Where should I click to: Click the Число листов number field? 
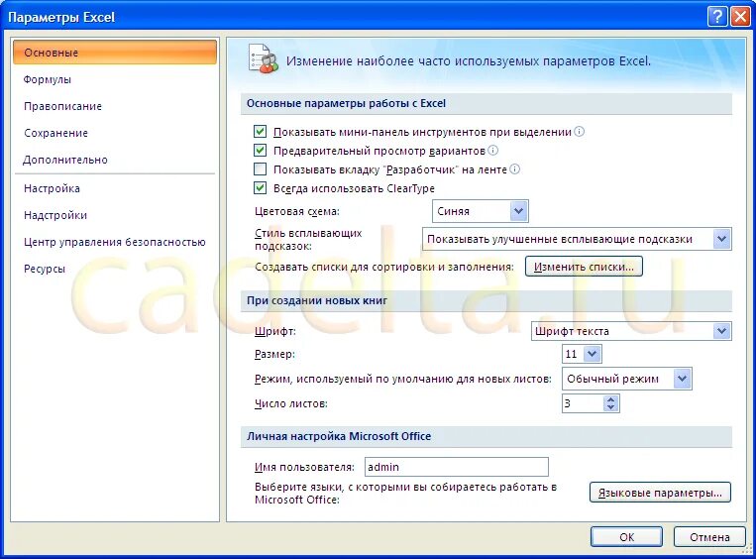[x=583, y=403]
